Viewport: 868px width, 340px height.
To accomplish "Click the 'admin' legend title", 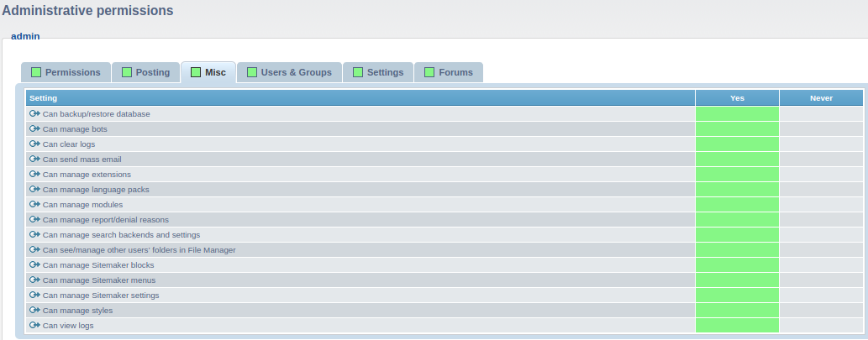I will pos(25,36).
